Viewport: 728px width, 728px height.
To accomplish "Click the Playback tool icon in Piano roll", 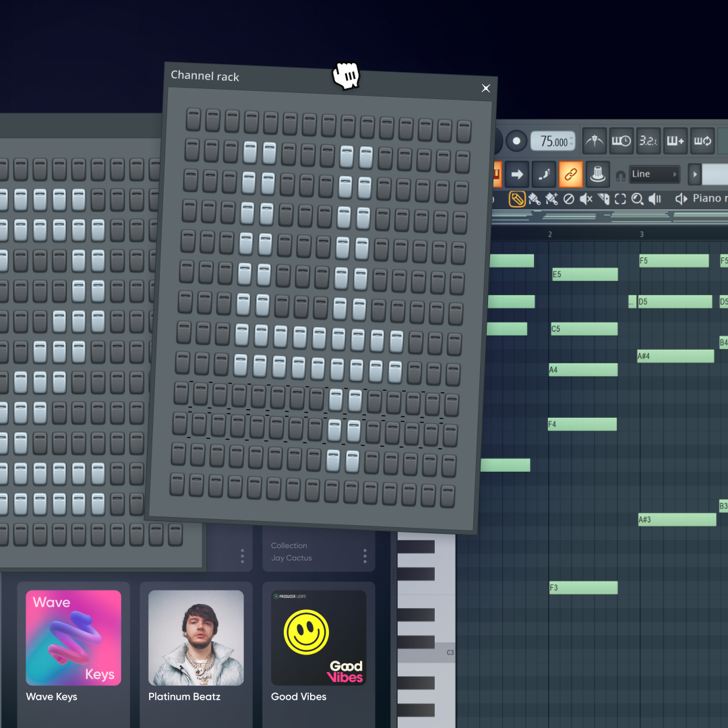I will [x=656, y=199].
